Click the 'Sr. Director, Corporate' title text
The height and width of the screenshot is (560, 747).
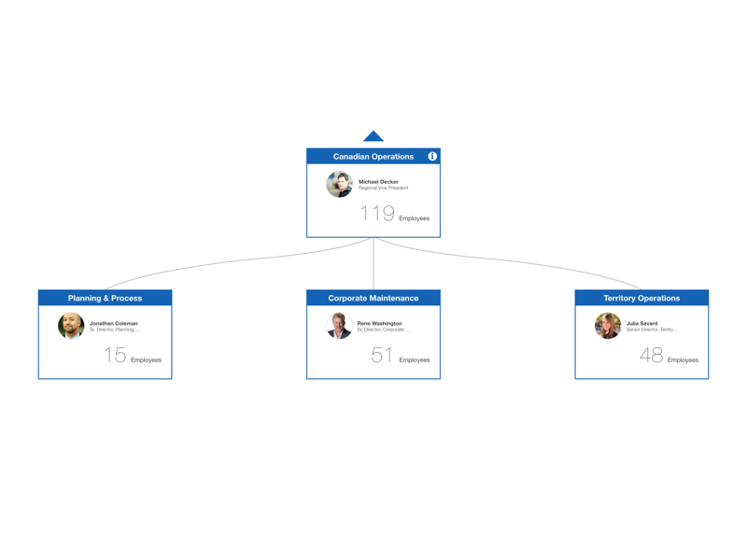(x=383, y=329)
